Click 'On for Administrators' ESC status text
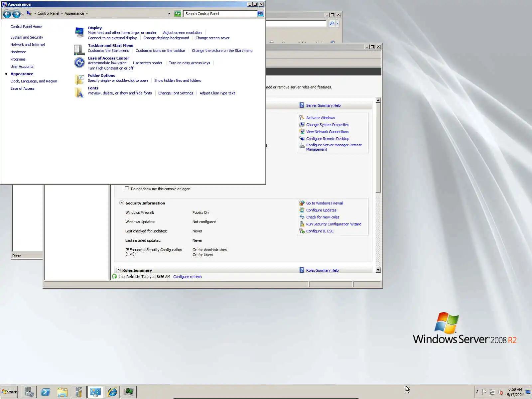The height and width of the screenshot is (399, 532). tap(210, 250)
